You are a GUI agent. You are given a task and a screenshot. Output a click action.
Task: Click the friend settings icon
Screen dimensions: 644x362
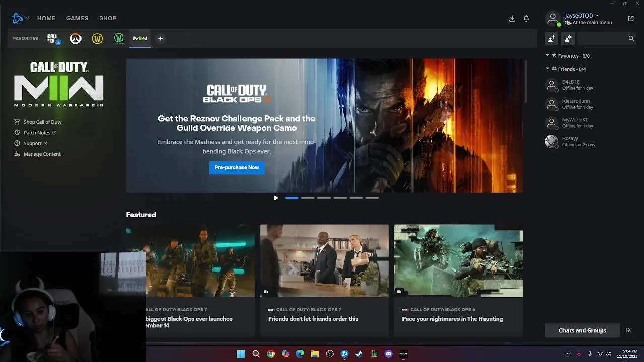[568, 38]
